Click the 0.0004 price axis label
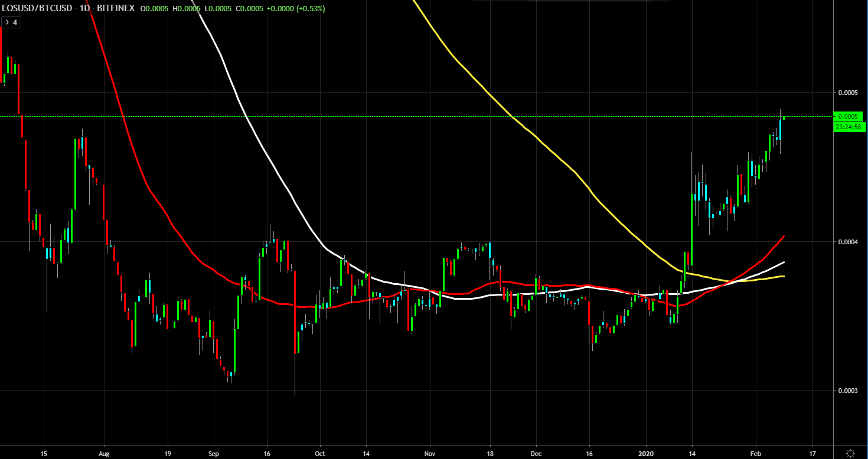868x459 pixels. 847,242
